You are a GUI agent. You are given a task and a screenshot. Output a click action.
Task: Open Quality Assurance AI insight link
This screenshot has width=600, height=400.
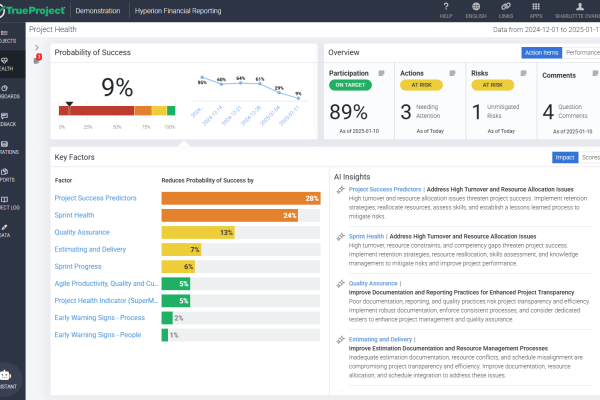click(373, 283)
